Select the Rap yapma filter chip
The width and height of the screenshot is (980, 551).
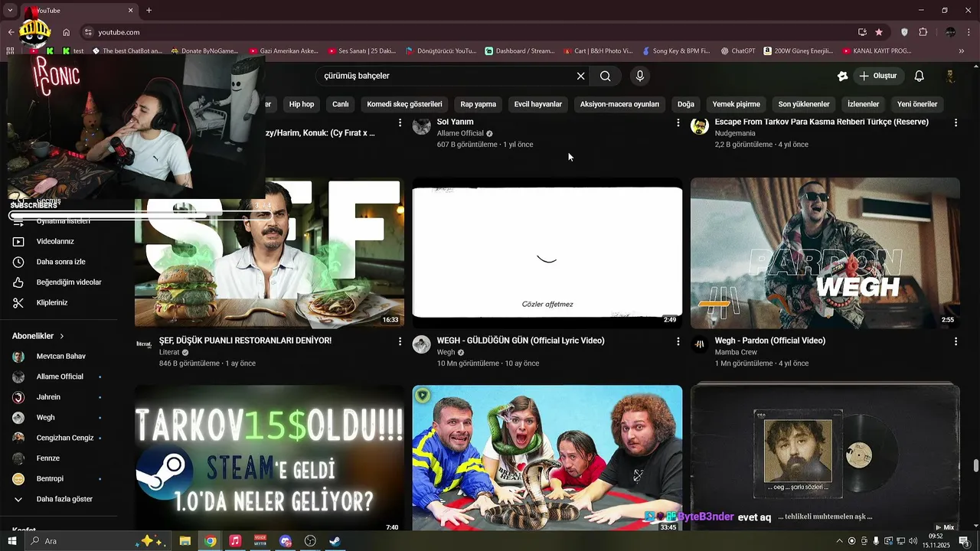(x=478, y=104)
